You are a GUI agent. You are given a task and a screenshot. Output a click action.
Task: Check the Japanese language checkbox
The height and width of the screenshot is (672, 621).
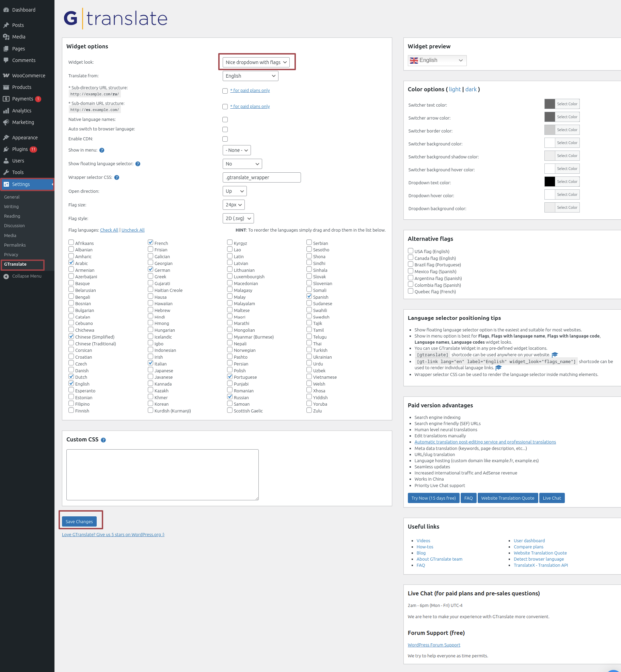(x=150, y=370)
